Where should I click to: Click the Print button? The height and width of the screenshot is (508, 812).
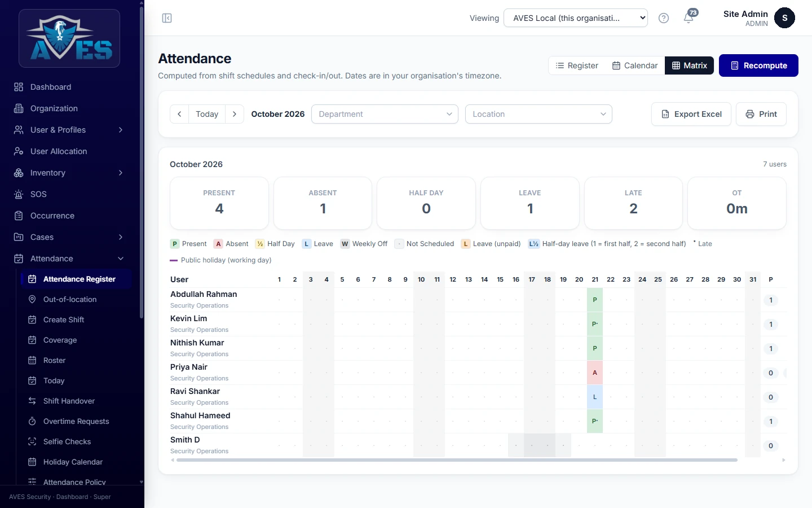point(761,114)
